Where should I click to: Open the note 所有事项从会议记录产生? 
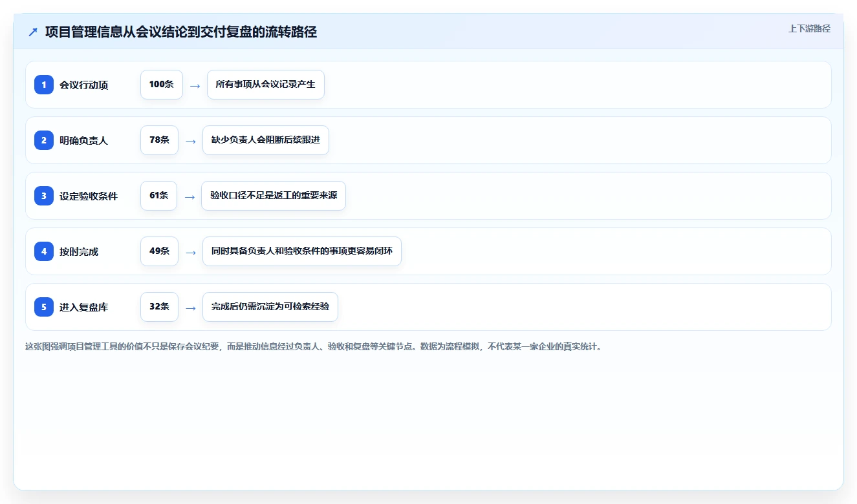pos(266,85)
